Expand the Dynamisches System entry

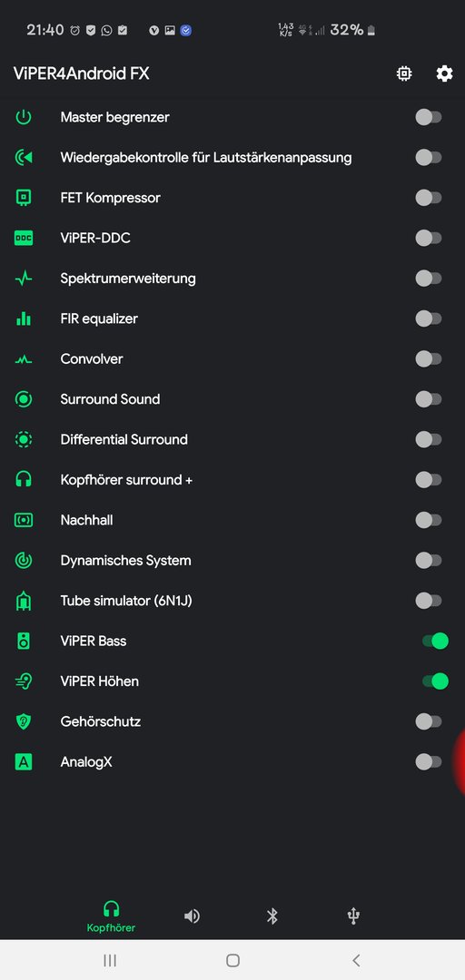[x=232, y=561]
